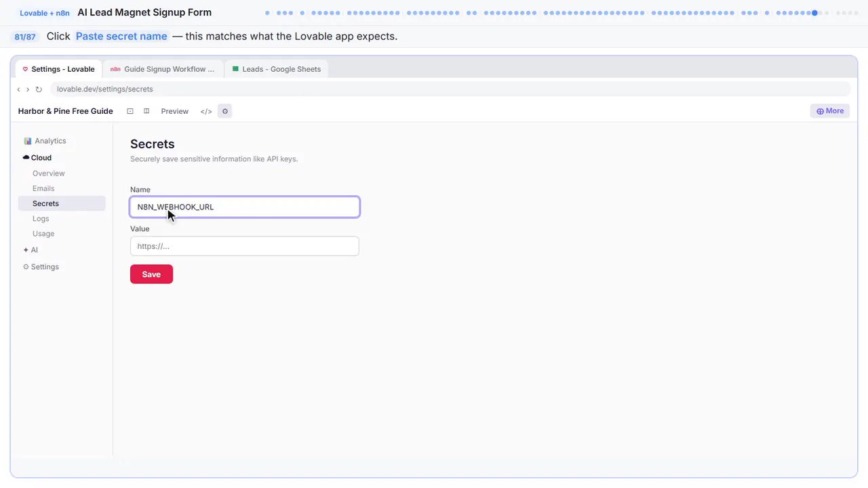Click the split-view columns icon in toolbar
Viewport: 868px width, 488px height.
coord(146,111)
